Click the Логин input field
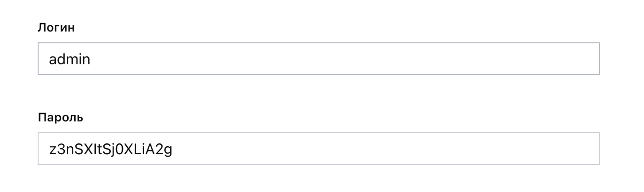644x192 pixels. [x=319, y=59]
